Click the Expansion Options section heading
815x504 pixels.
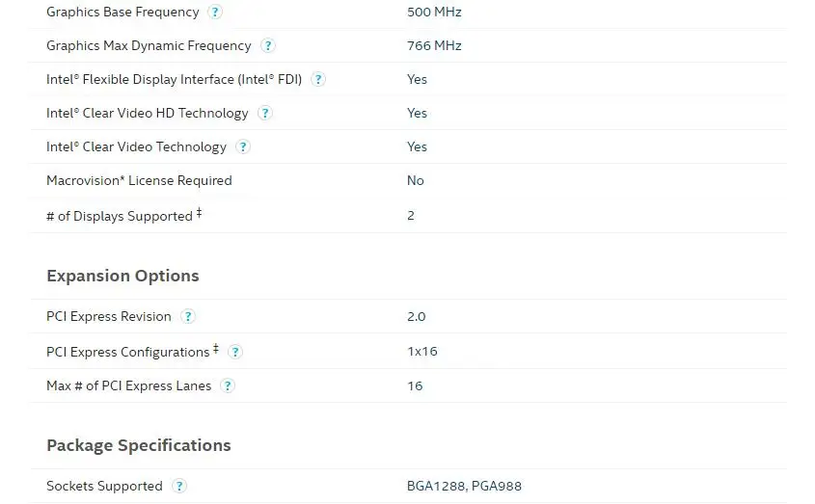click(x=122, y=276)
